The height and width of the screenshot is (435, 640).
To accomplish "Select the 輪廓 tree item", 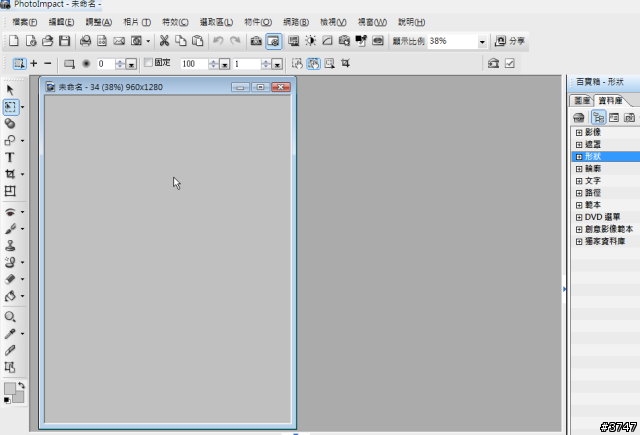I will tap(593, 169).
